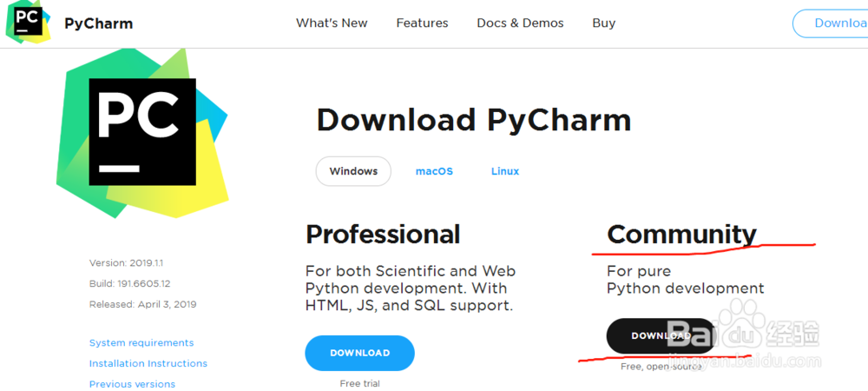Switch to the macOS tab

pos(434,171)
